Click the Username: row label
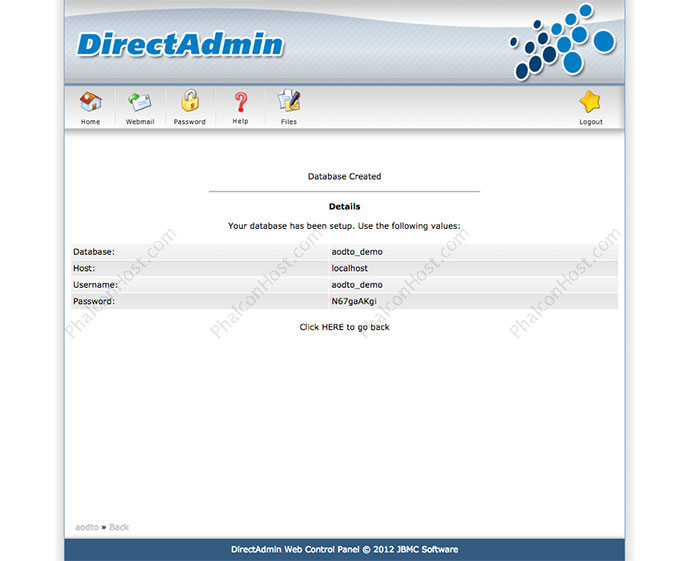Screen dimensions: 700x561 point(95,285)
